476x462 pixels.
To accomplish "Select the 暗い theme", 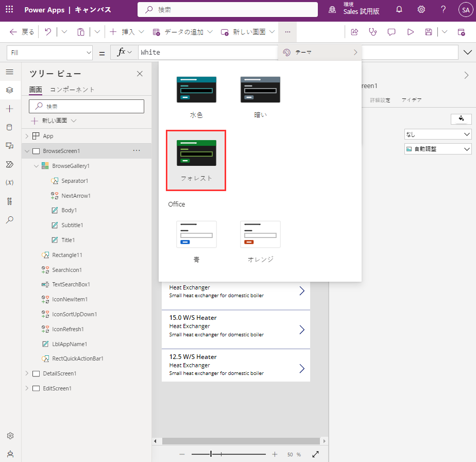I will click(261, 97).
